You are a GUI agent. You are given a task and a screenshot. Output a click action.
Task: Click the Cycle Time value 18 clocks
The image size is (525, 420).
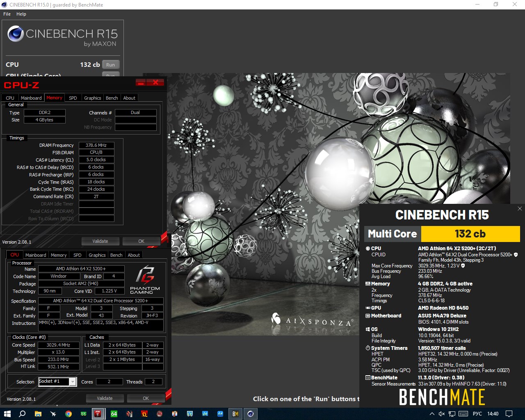tap(96, 182)
